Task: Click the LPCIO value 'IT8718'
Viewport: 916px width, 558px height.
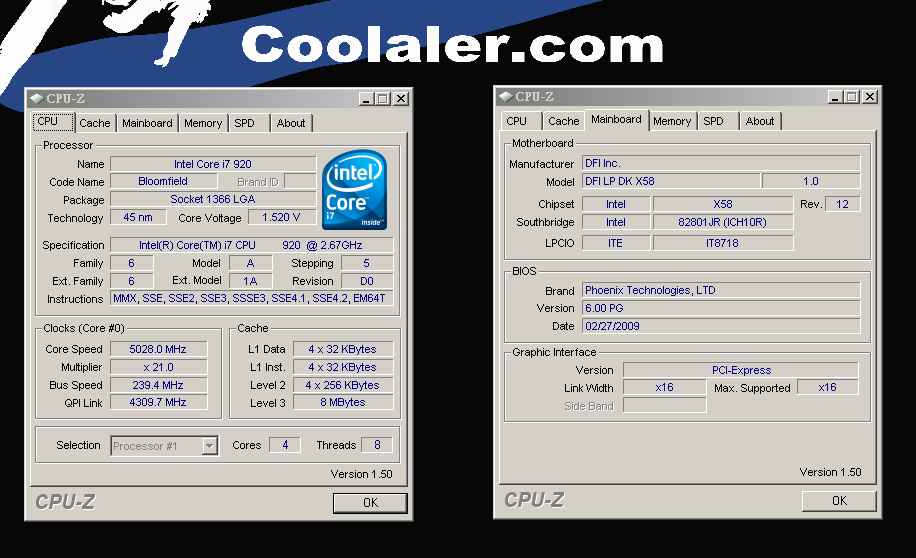Action: [x=723, y=243]
